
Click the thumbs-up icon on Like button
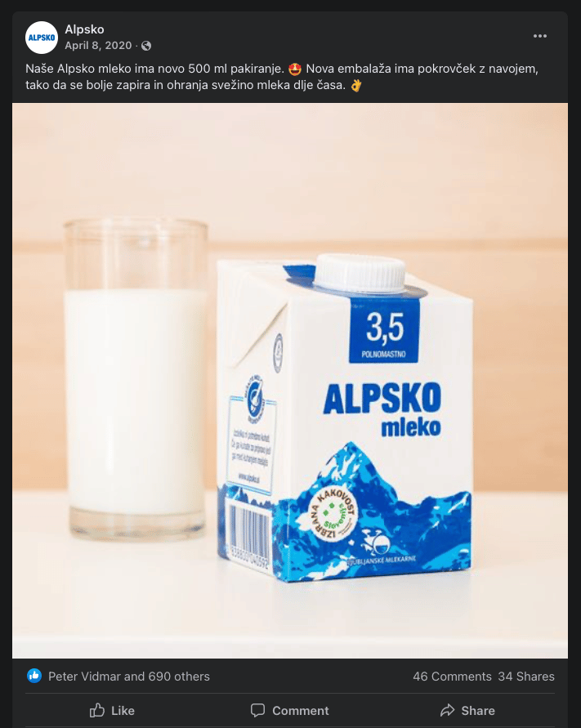pyautogui.click(x=97, y=710)
